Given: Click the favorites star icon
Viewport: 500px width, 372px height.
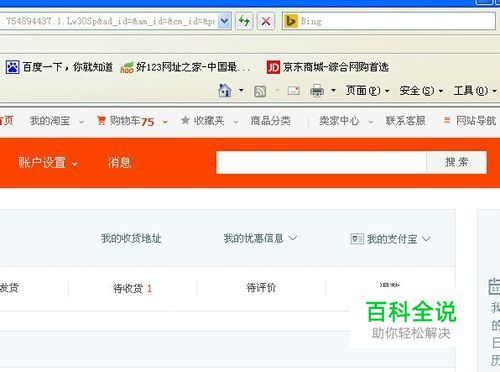Looking at the screenshot, I should point(185,120).
